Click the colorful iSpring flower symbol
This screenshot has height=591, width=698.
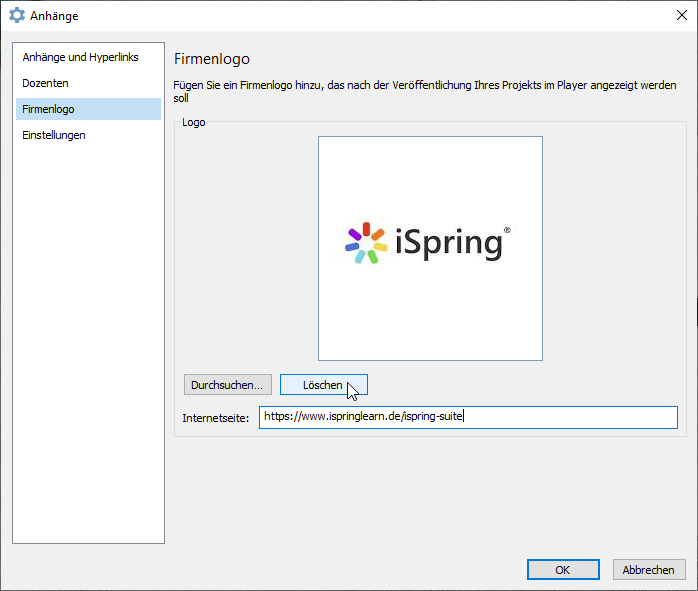point(365,243)
